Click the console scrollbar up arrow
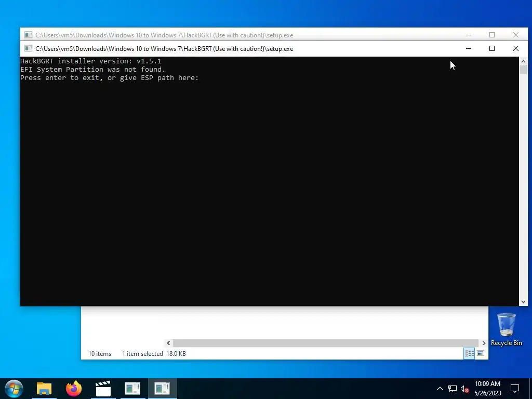The width and height of the screenshot is (532, 399). tap(523, 61)
